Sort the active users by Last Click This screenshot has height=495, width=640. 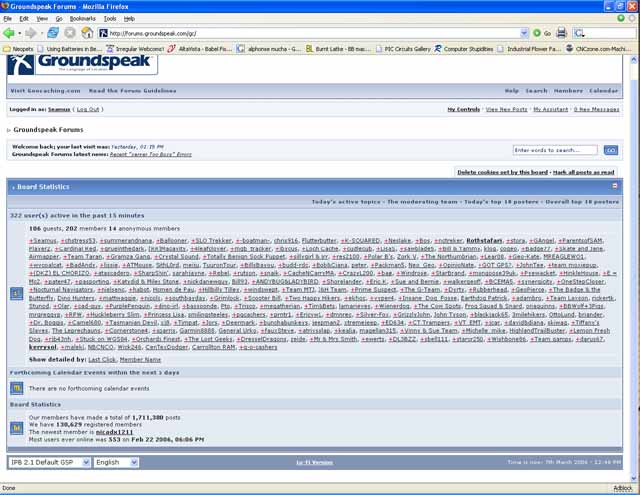102,360
